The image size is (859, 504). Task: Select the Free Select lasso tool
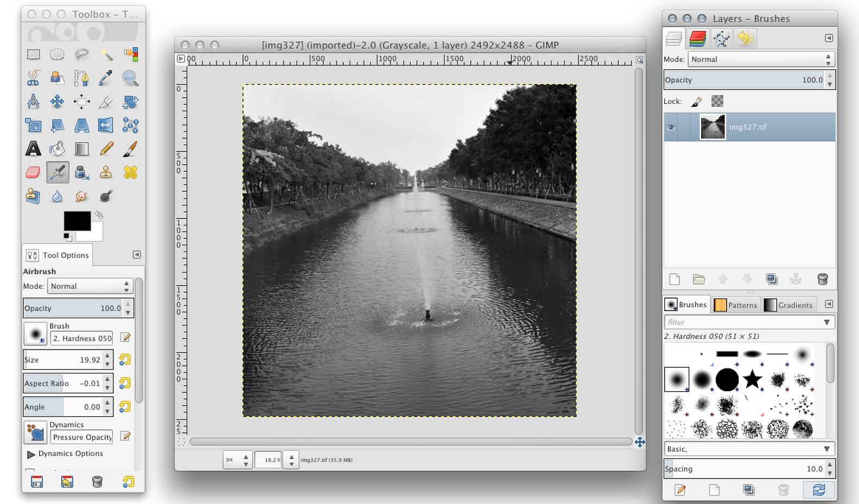(x=81, y=54)
